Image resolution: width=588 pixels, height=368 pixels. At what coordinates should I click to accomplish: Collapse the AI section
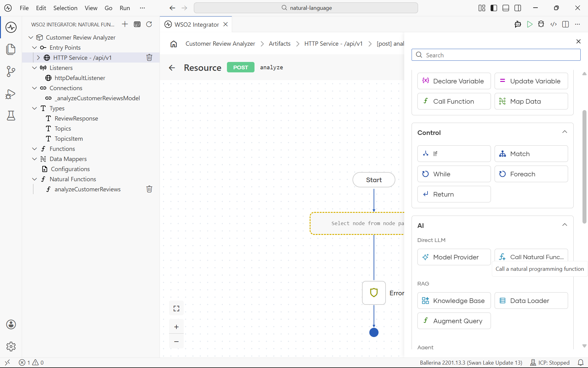[x=565, y=225]
